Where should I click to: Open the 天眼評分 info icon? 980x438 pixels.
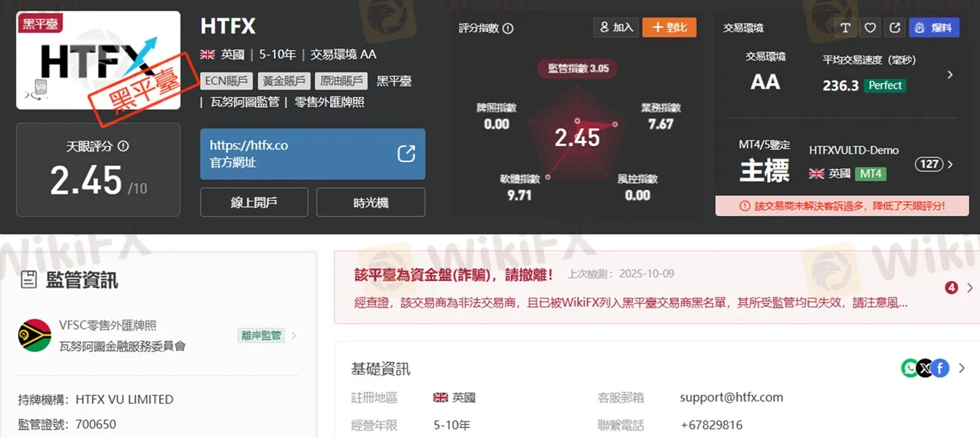tap(123, 147)
